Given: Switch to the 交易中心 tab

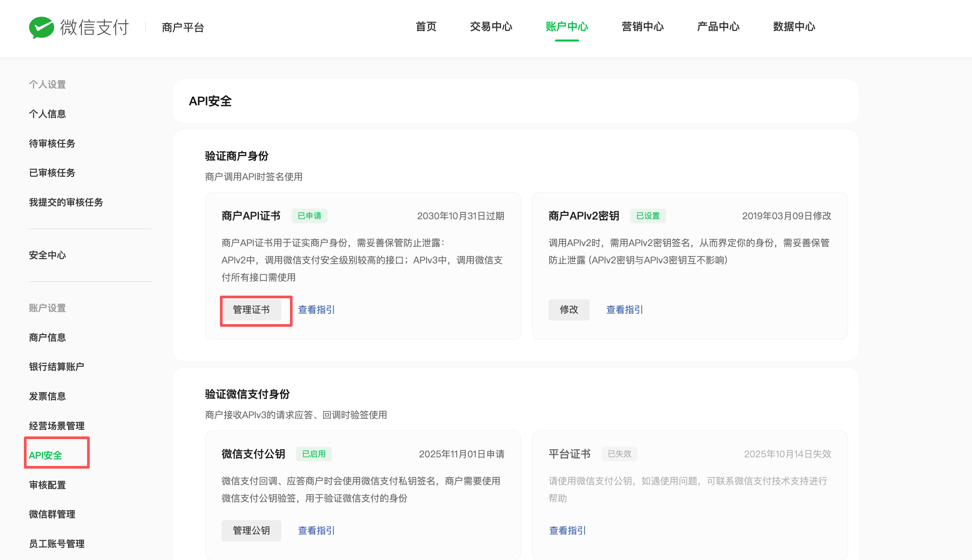Looking at the screenshot, I should (x=491, y=27).
